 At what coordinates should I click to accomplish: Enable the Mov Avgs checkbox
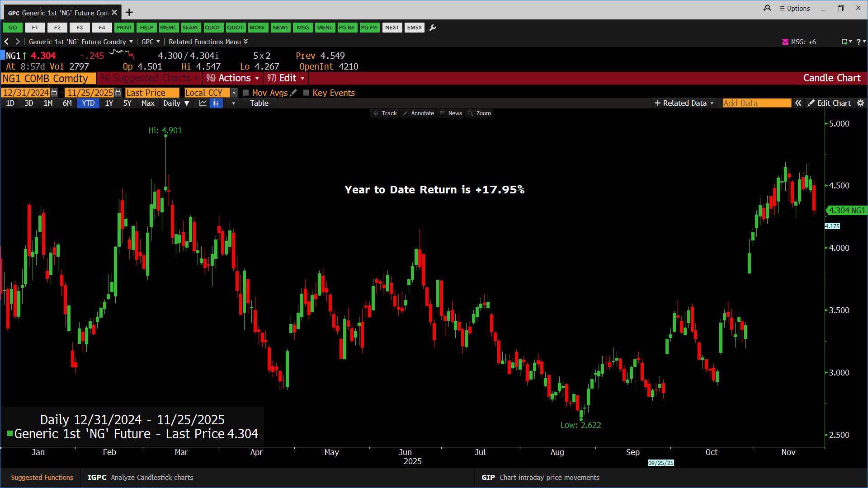click(246, 93)
